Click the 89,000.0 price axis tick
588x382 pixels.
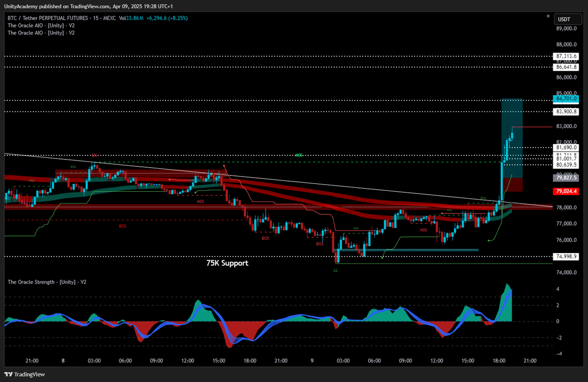(x=566, y=29)
